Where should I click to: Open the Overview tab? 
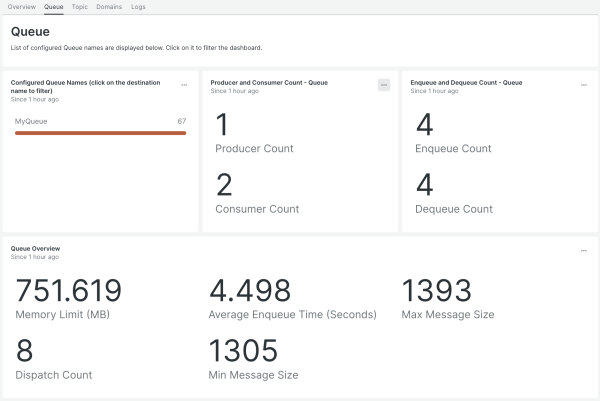coord(22,7)
